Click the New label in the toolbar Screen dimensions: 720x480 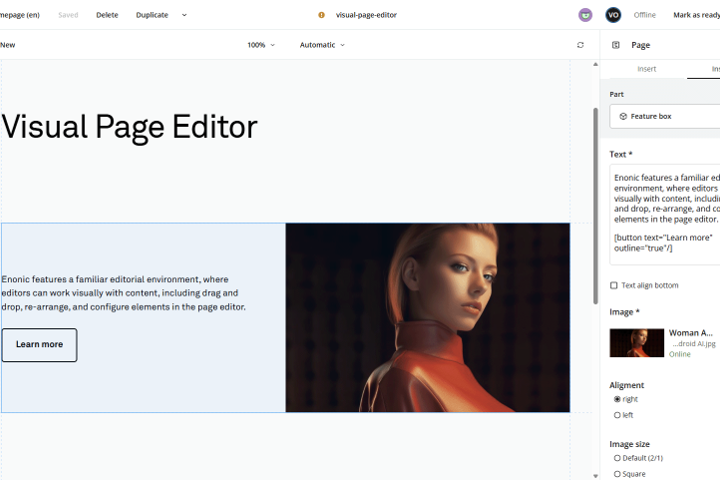[7, 45]
